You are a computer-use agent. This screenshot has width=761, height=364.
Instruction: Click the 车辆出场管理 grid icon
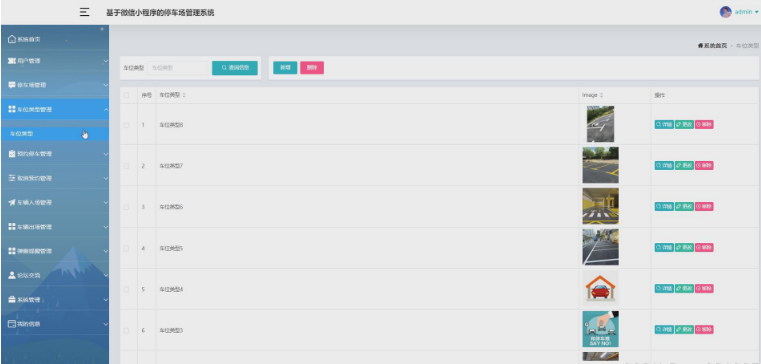pos(12,227)
